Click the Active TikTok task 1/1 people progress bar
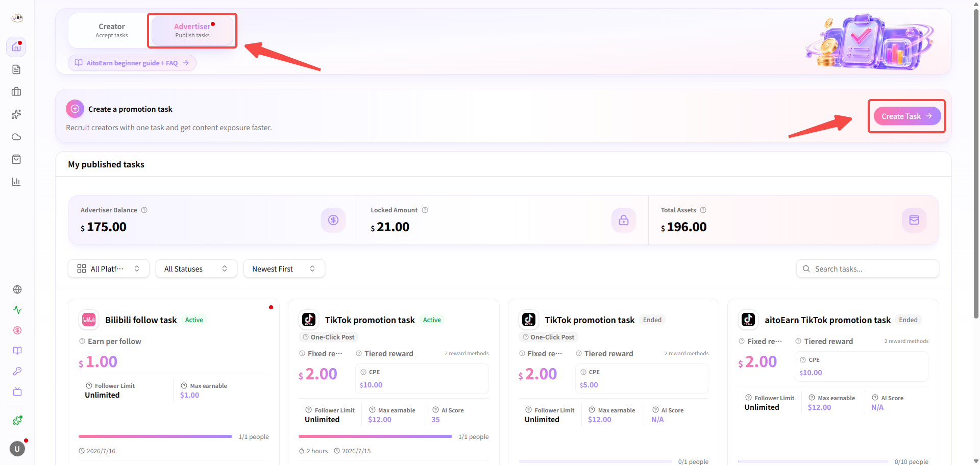Viewport: 980px width, 465px height. point(375,436)
